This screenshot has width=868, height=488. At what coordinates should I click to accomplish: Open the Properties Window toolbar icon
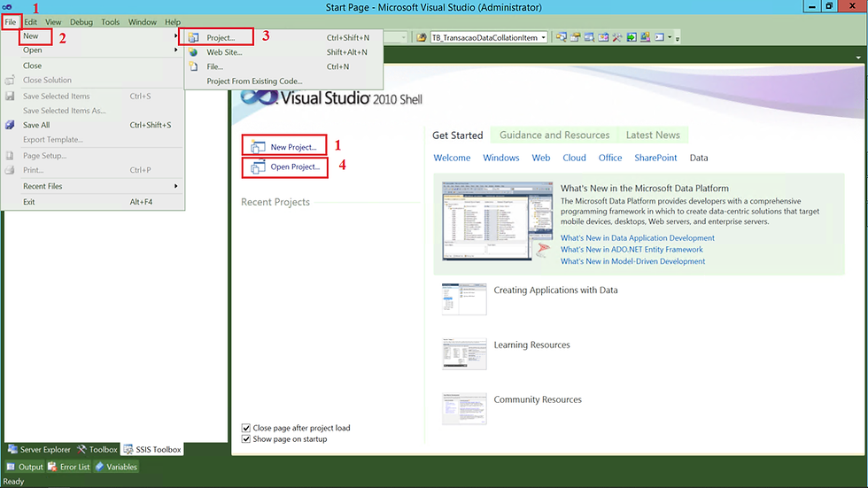[575, 37]
